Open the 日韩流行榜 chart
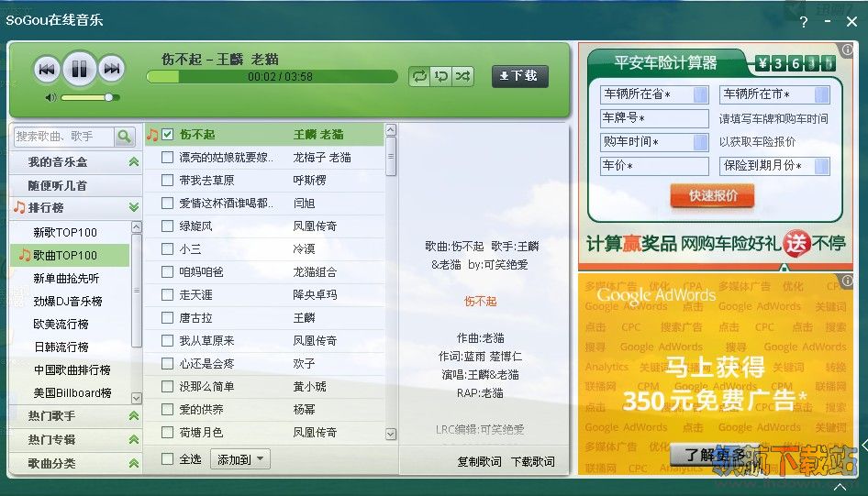The image size is (868, 496). (61, 347)
